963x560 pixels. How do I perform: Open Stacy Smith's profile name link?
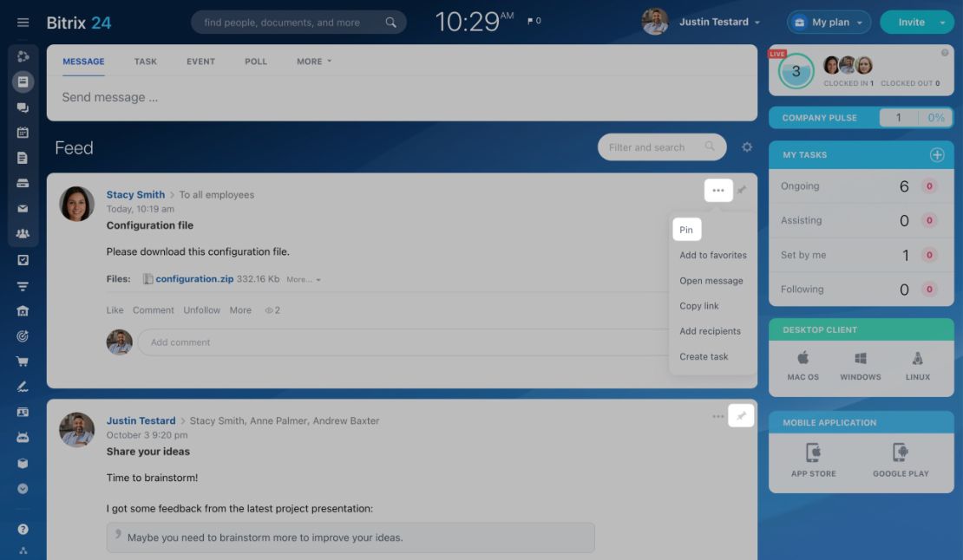tap(135, 194)
